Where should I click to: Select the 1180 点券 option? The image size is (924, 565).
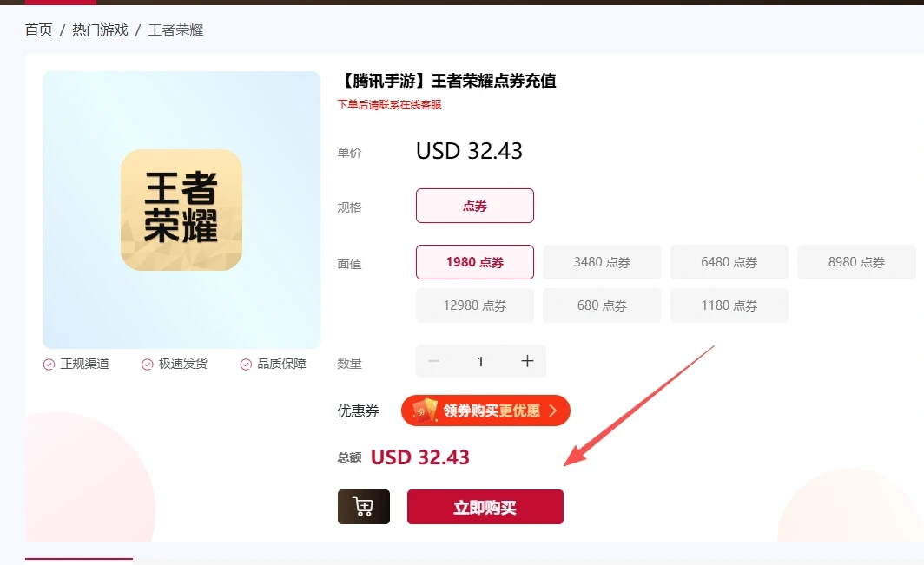click(x=729, y=305)
